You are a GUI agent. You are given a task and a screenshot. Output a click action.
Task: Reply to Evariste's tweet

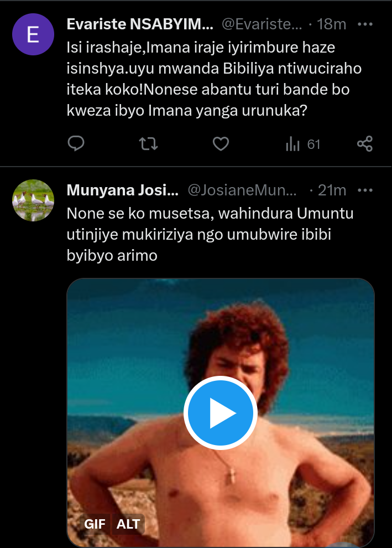(x=76, y=144)
